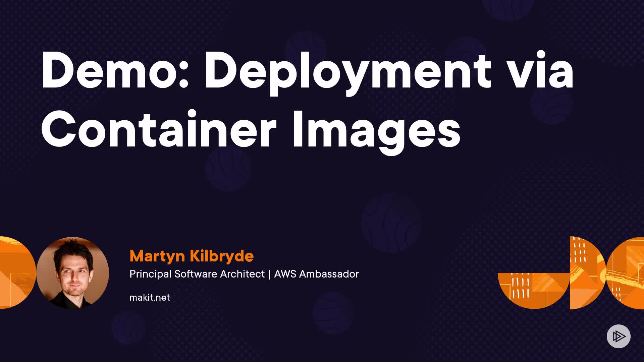Select the Principal Software Architect text
The image size is (644, 362).
[x=197, y=274]
